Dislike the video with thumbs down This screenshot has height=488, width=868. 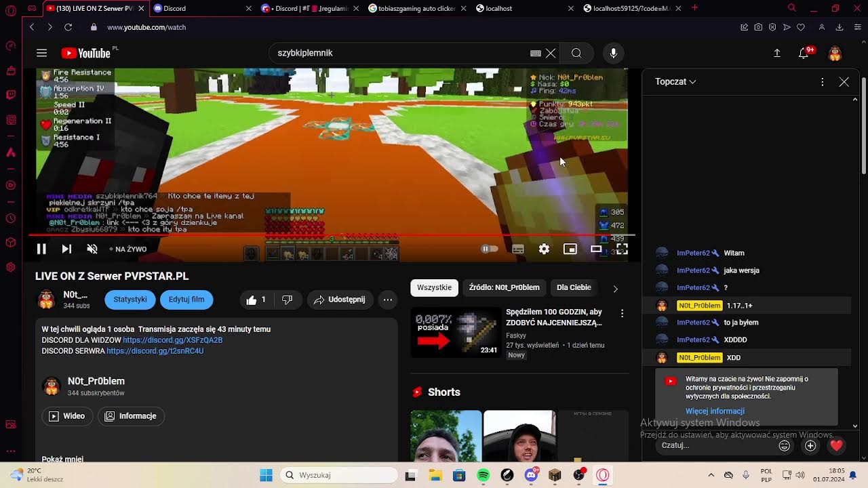287,300
